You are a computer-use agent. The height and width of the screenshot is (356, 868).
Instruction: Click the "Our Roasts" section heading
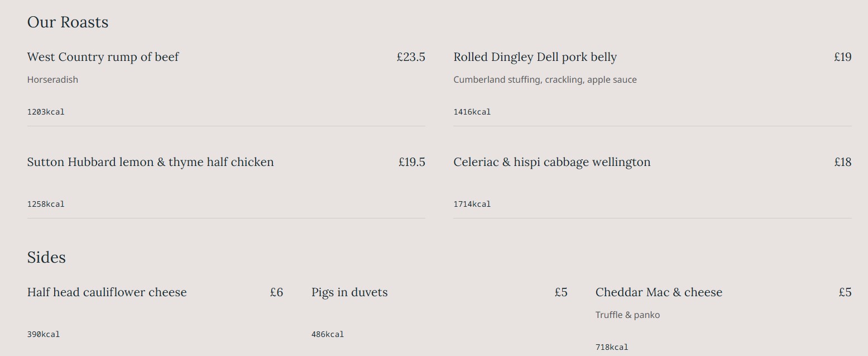tap(68, 22)
